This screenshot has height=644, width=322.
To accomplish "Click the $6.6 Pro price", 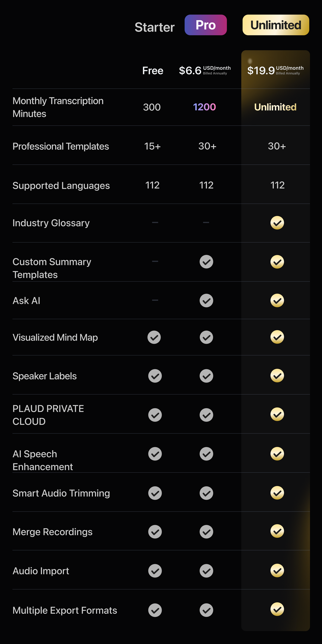I will [190, 70].
